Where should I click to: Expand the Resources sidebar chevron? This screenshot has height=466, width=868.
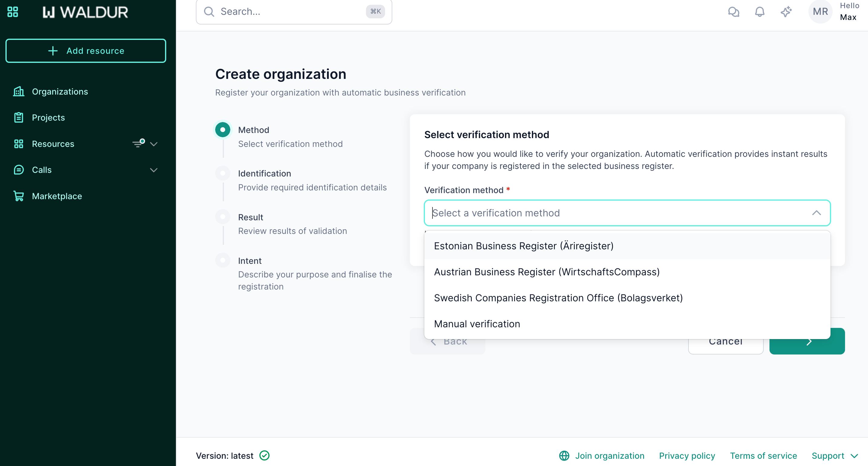tap(154, 144)
